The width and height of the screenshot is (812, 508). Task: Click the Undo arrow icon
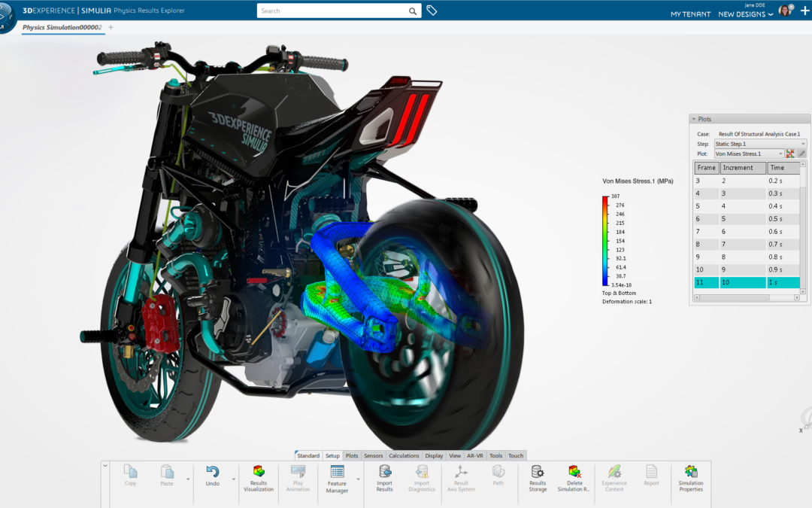(x=212, y=471)
